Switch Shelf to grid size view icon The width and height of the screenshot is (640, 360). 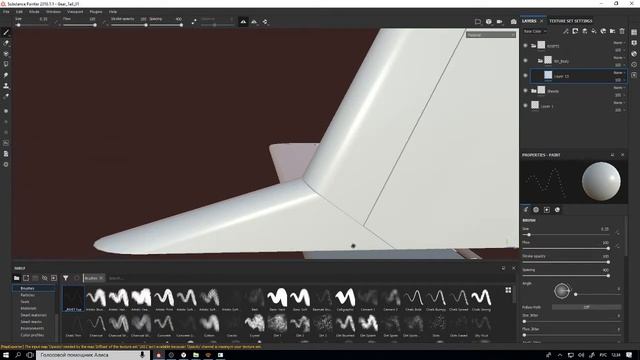pyautogui.click(x=508, y=290)
